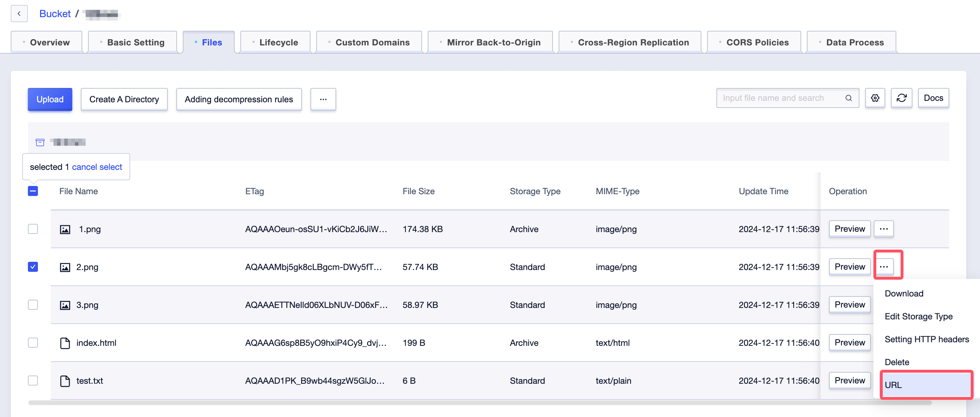
Task: Click Create A Directory
Action: 124,99
